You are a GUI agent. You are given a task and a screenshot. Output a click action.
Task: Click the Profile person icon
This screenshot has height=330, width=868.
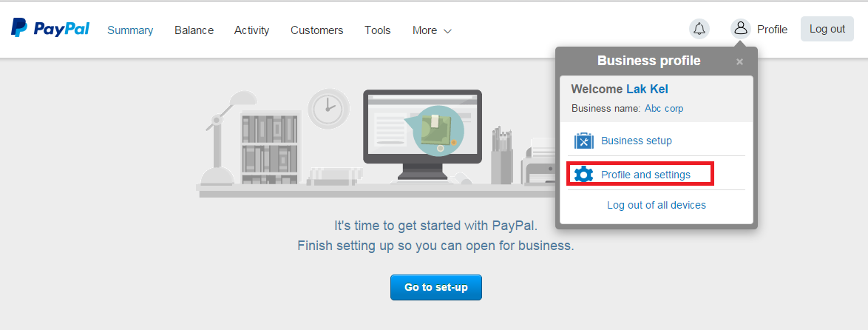tap(740, 29)
